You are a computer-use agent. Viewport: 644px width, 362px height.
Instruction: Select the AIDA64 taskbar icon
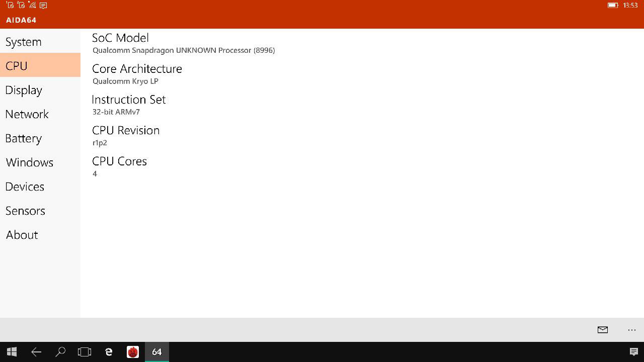point(157,352)
